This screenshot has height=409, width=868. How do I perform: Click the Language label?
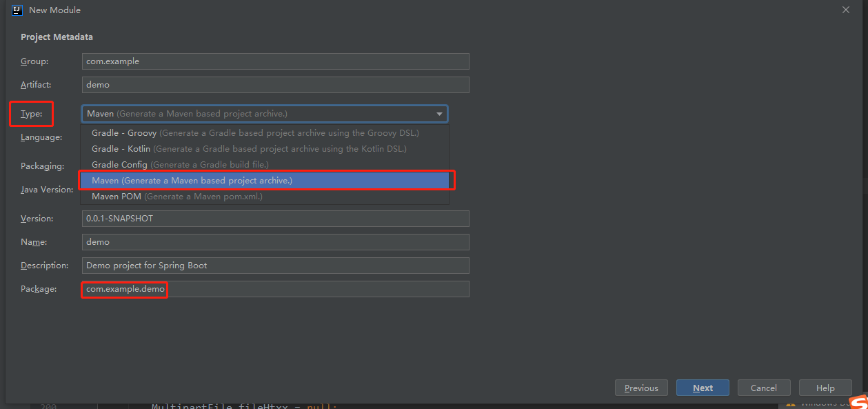coord(41,137)
